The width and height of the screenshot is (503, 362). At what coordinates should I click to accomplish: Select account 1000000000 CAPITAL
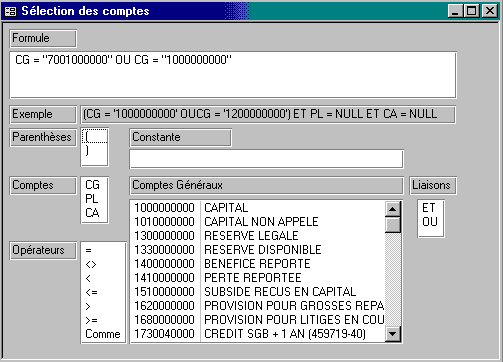pos(258,208)
